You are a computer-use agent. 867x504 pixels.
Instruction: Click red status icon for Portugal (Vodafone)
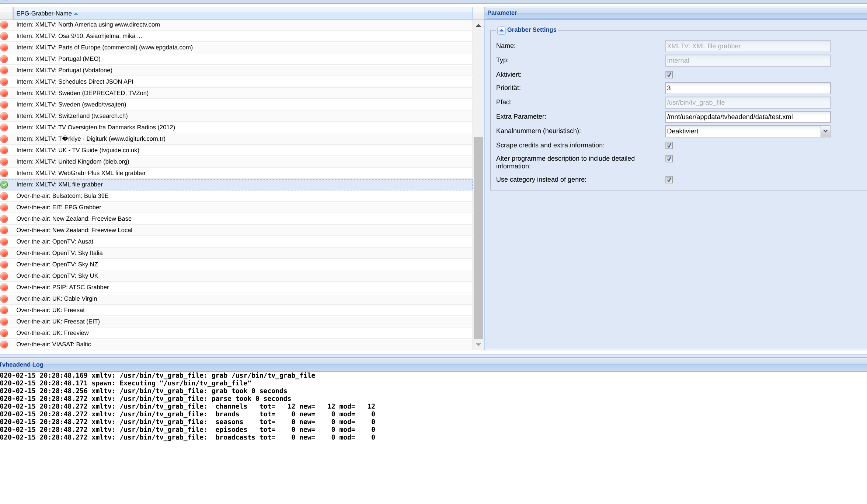tap(4, 70)
